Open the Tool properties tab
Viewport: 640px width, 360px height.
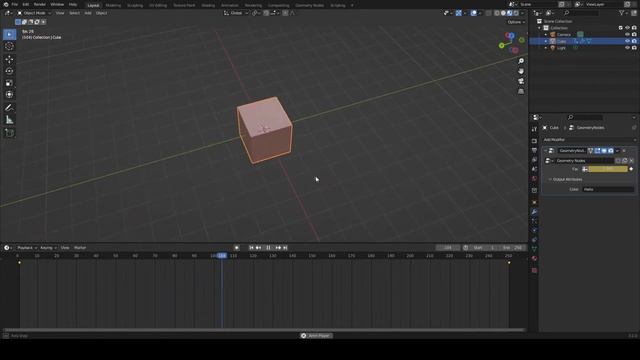pyautogui.click(x=534, y=129)
